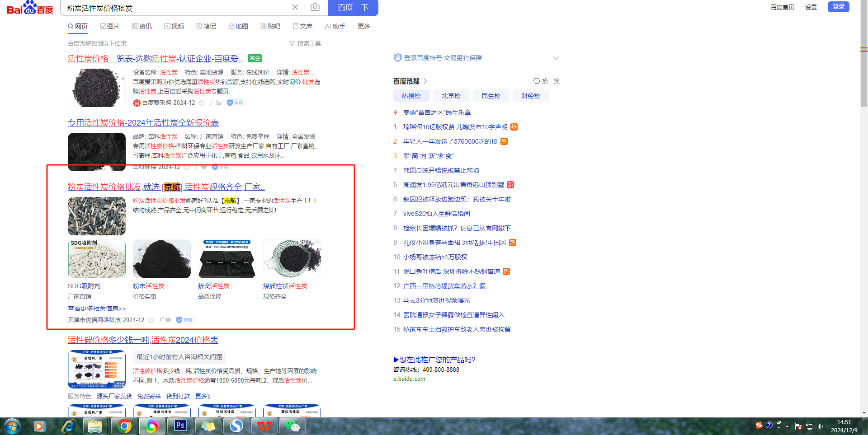The image size is (868, 435).
Task: Click 查看更多相关信息>> link
Action: click(x=97, y=309)
